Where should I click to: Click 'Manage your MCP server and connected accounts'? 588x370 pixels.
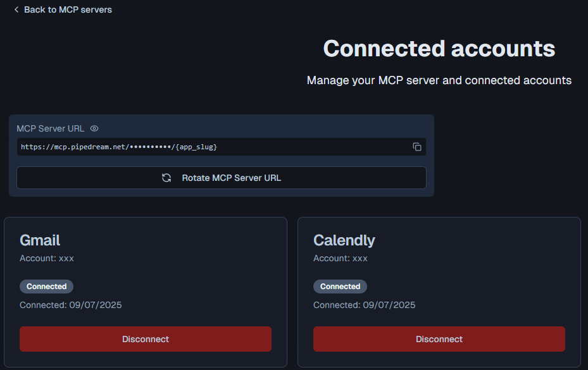pos(439,80)
